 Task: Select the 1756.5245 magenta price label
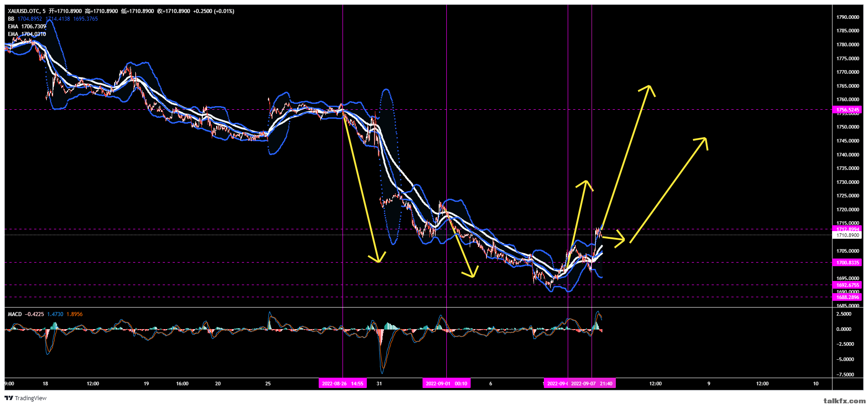tap(847, 110)
